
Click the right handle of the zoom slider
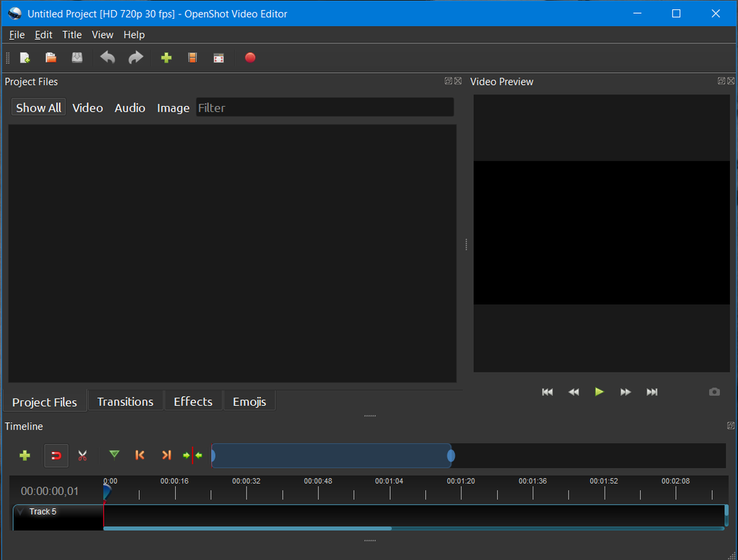pos(451,455)
